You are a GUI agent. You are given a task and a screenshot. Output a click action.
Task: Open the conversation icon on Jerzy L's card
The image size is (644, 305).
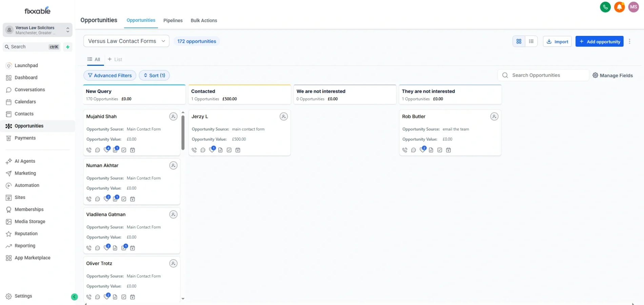point(203,150)
